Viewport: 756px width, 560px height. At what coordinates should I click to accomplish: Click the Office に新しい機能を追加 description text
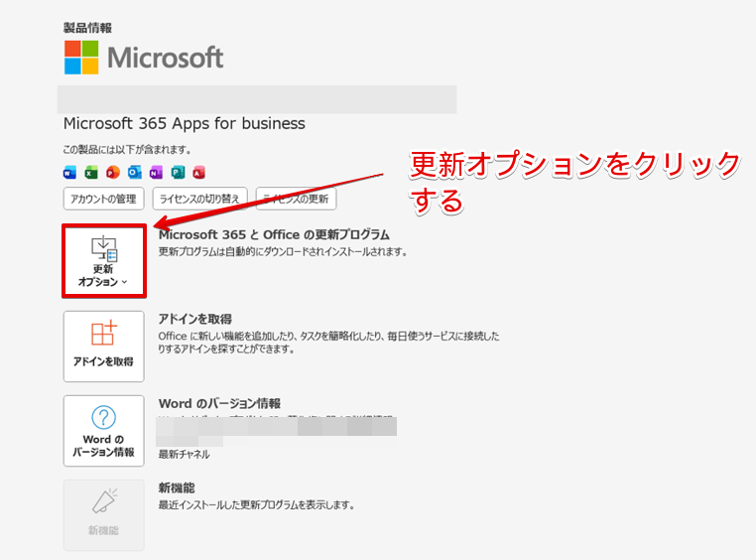328,342
